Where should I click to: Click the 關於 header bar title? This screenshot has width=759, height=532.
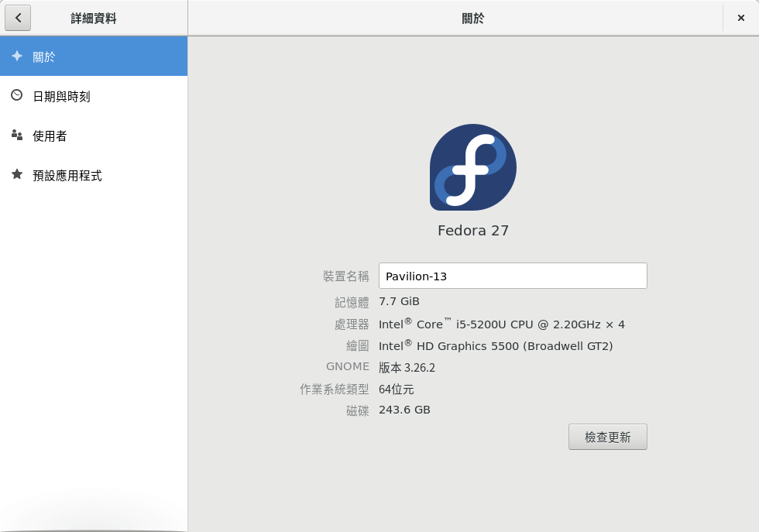tap(473, 19)
